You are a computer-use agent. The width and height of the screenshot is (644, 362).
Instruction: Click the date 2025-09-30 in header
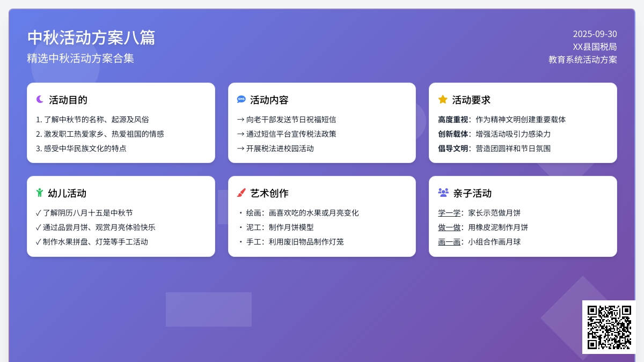595,34
